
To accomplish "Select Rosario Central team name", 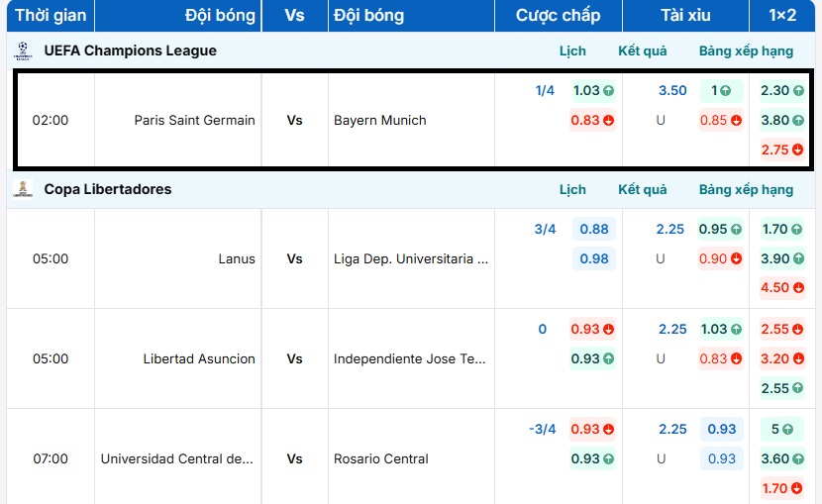I will point(381,458).
